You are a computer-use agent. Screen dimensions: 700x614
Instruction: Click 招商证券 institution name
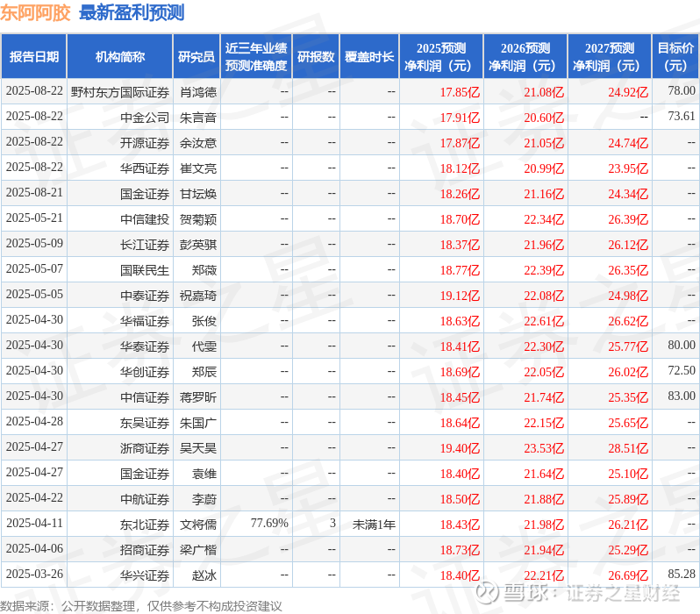tap(145, 551)
